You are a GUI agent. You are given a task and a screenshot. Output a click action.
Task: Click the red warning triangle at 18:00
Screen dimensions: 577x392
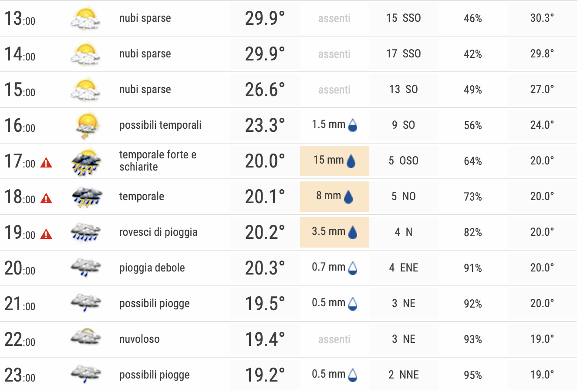coord(46,199)
